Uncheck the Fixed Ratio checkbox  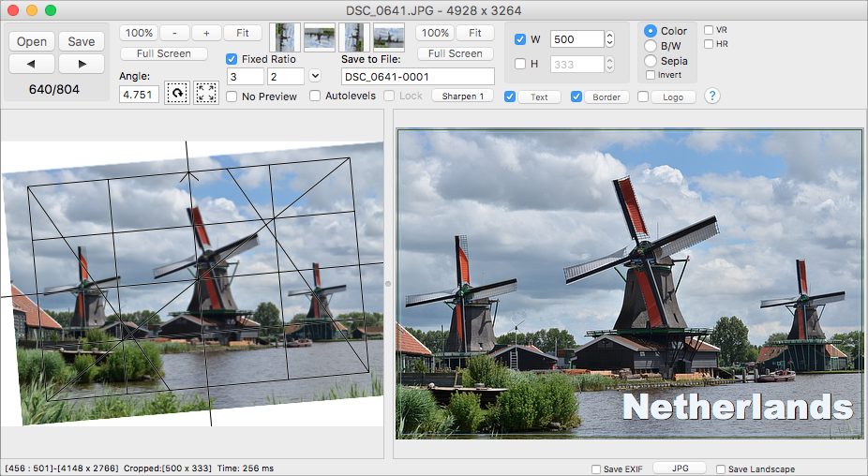(232, 59)
